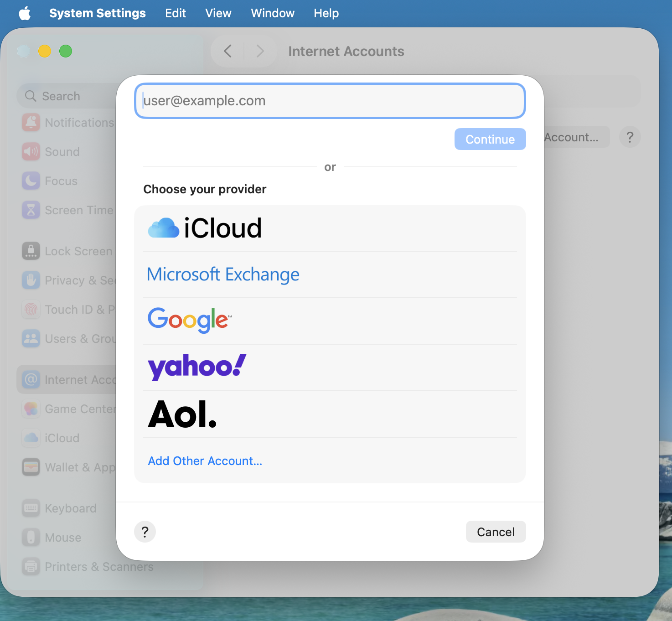Open the System Settings menu
This screenshot has width=672, height=621.
pos(98,13)
